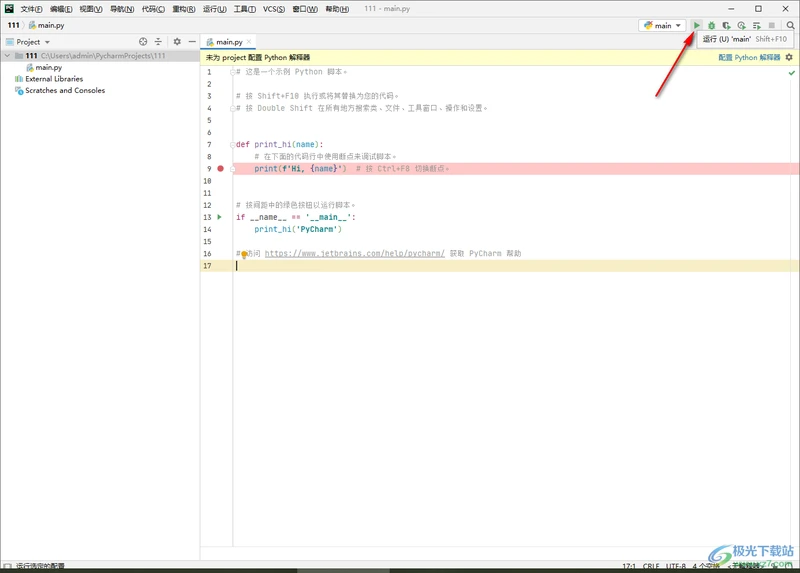Open the VCS(S) menu
This screenshot has width=800, height=573.
(274, 9)
